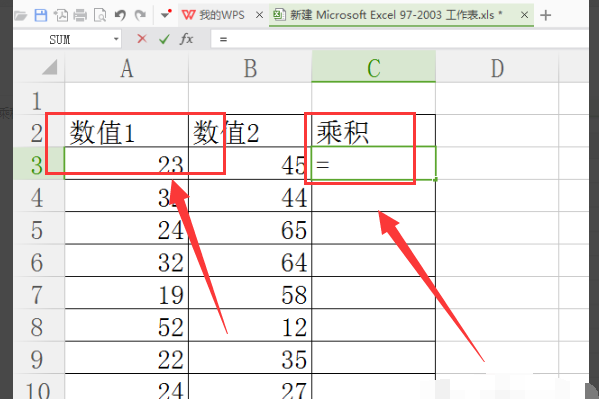This screenshot has height=399, width=599.
Task: Close the 我的WPS tab
Action: [x=259, y=15]
